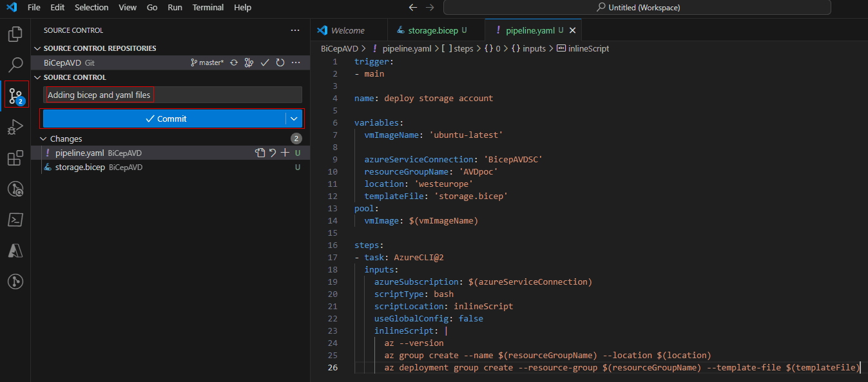Click Open File icon on pipeline.yaml row
The image size is (868, 382).
click(x=260, y=153)
